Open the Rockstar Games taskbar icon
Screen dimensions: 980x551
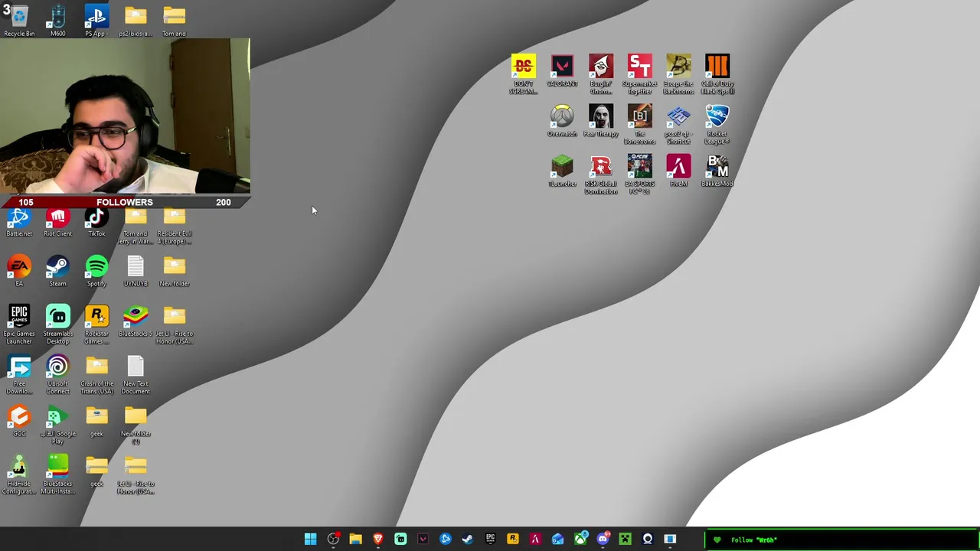pyautogui.click(x=513, y=540)
